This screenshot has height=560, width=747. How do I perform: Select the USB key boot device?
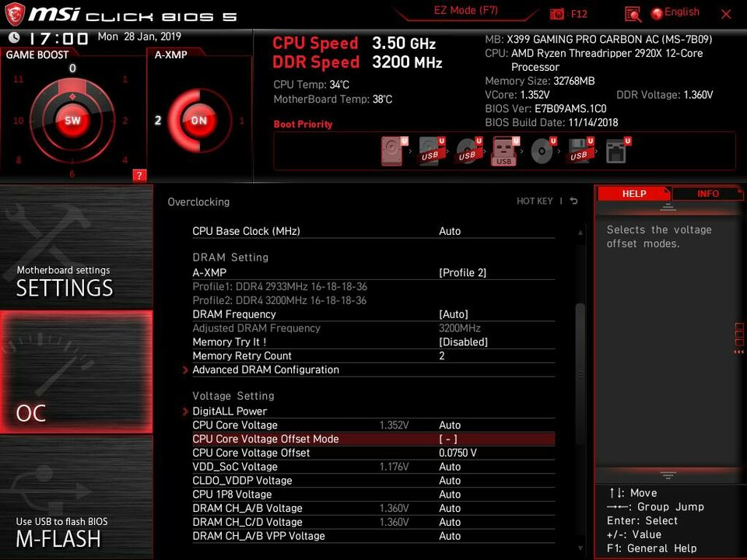pyautogui.click(x=505, y=151)
